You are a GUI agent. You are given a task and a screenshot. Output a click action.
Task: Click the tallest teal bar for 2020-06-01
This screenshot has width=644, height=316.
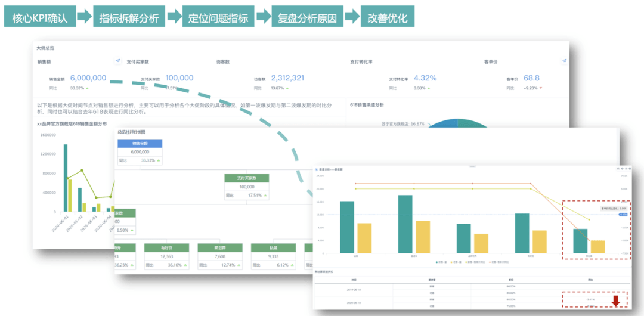(x=66, y=178)
